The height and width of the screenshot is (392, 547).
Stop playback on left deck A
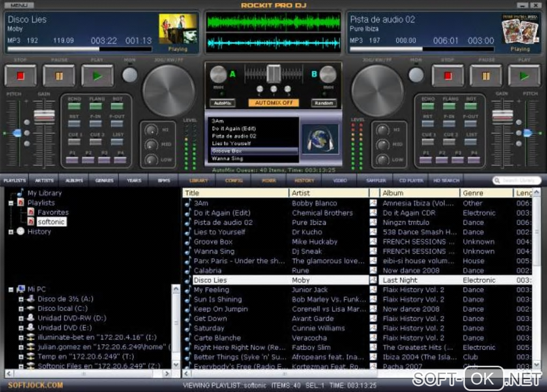coord(20,76)
